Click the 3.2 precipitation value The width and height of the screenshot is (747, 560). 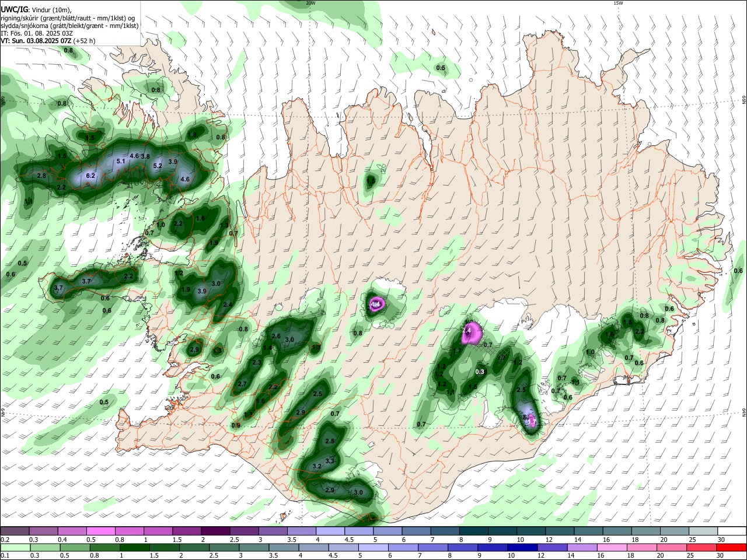click(x=317, y=466)
